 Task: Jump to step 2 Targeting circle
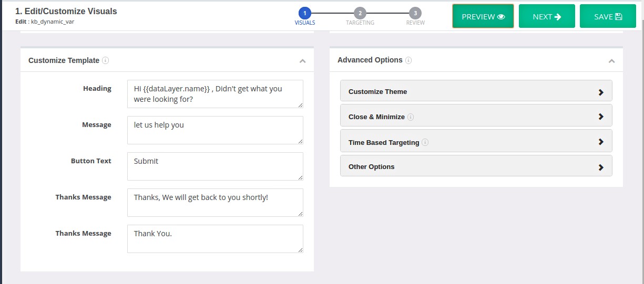[x=360, y=13]
